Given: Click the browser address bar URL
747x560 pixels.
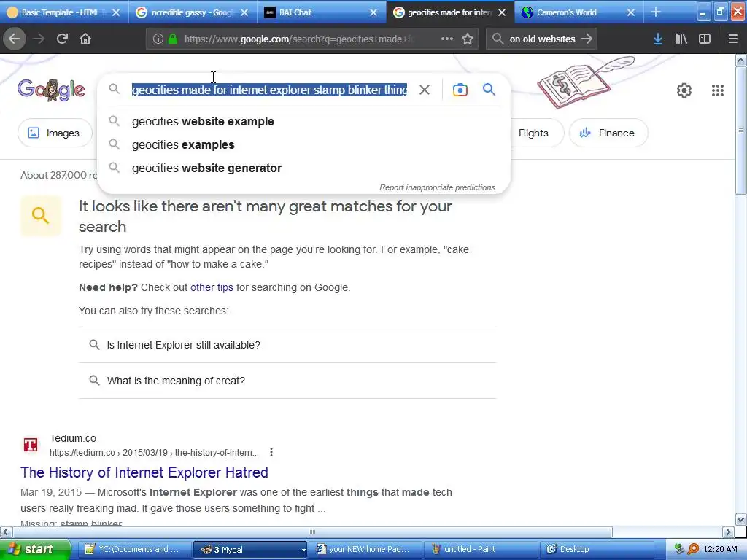Looking at the screenshot, I should point(299,39).
